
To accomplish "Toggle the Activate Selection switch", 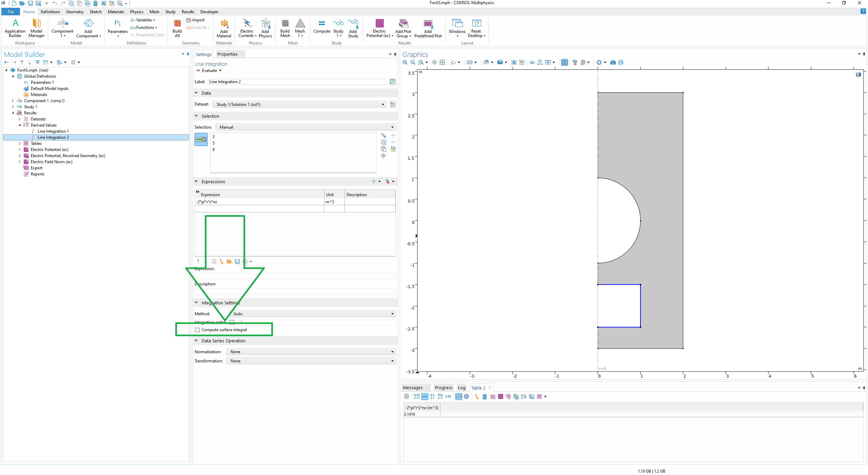I will (x=201, y=139).
